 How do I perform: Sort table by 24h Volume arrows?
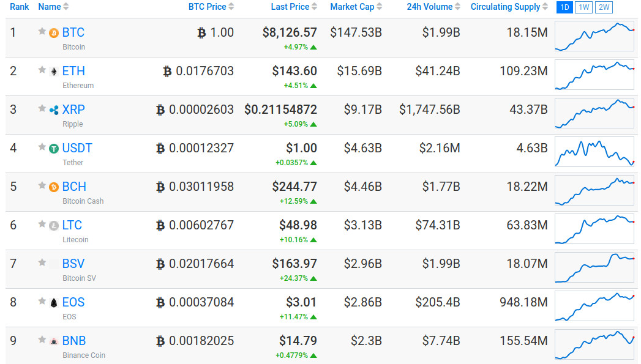[x=457, y=7]
